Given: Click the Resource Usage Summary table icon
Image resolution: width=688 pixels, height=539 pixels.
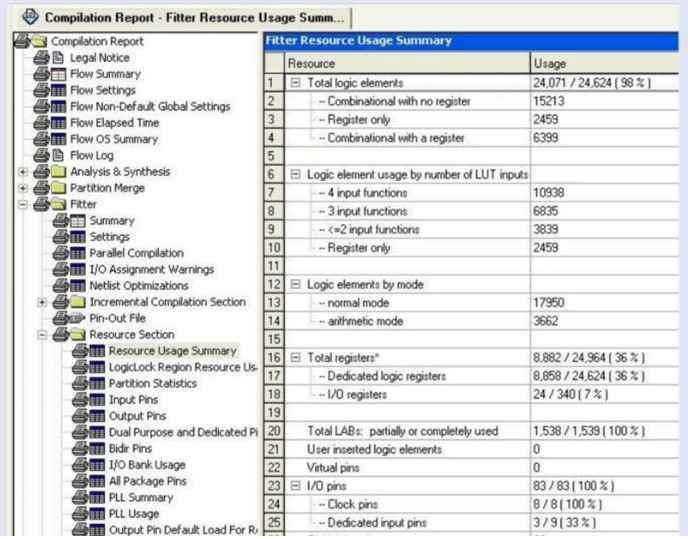Looking at the screenshot, I should [97, 351].
